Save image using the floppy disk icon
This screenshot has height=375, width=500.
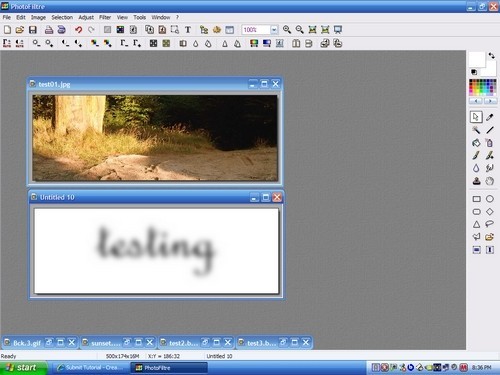coord(33,30)
